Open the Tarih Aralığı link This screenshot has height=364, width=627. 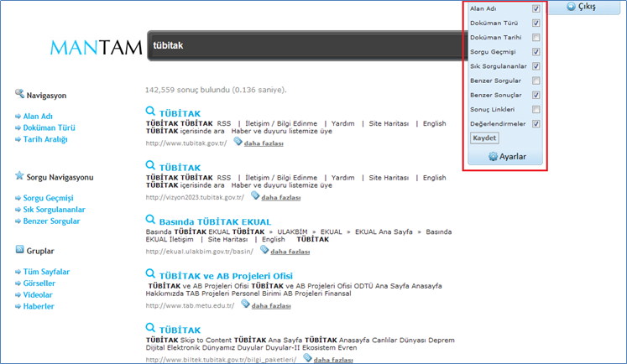pos(45,139)
